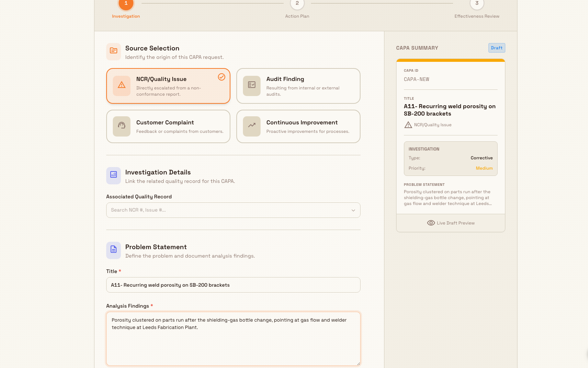The height and width of the screenshot is (368, 588).
Task: Click the Analysis Findings textarea resize handle
Action: coord(358,364)
